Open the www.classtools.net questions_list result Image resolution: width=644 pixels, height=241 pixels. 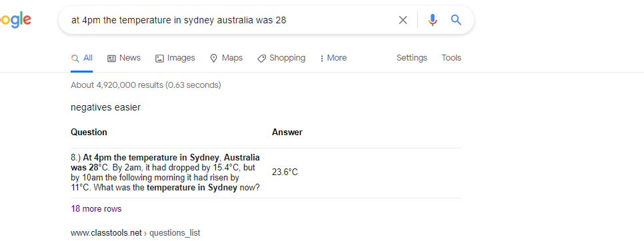pyautogui.click(x=135, y=233)
